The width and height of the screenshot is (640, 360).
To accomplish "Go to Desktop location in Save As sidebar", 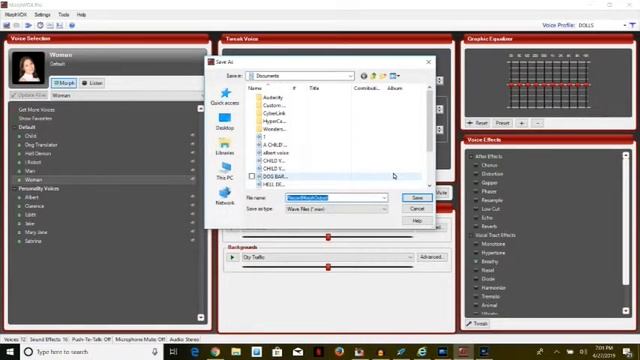I will point(225,122).
